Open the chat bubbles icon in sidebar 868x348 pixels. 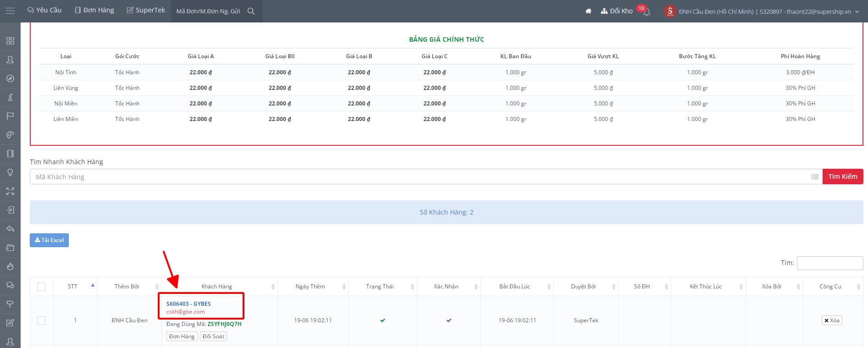point(10,285)
